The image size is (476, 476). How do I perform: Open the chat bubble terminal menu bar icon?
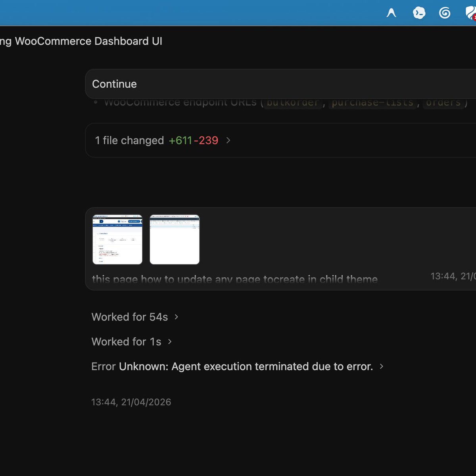(x=419, y=13)
